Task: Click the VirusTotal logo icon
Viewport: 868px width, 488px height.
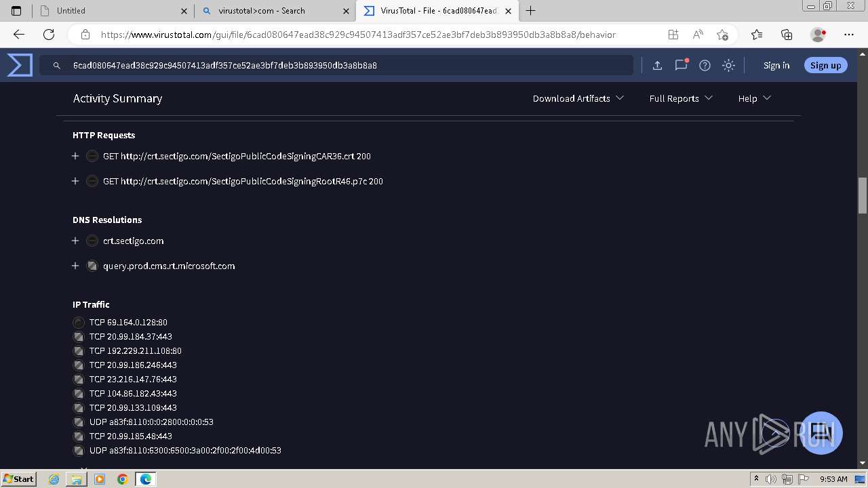Action: point(20,65)
